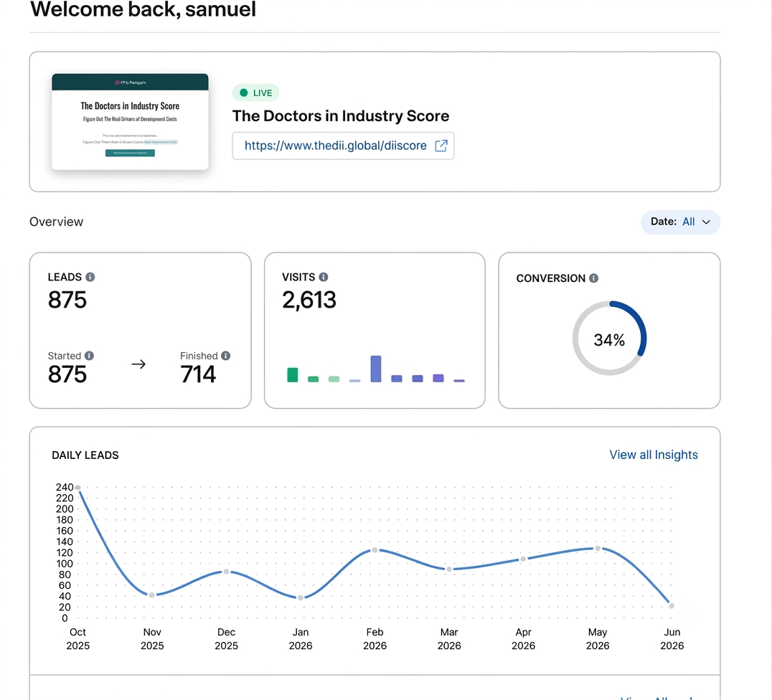
Task: Click the info icon beside Started
Action: pyautogui.click(x=89, y=356)
